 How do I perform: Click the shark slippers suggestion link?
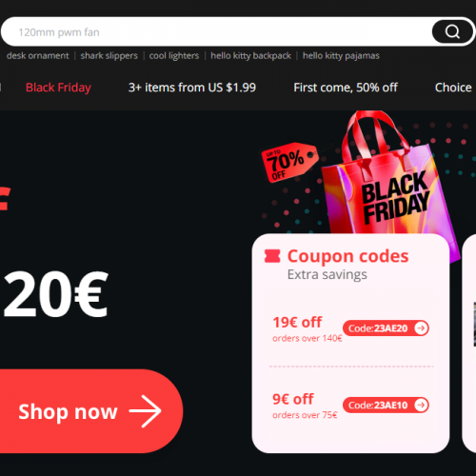click(x=109, y=56)
